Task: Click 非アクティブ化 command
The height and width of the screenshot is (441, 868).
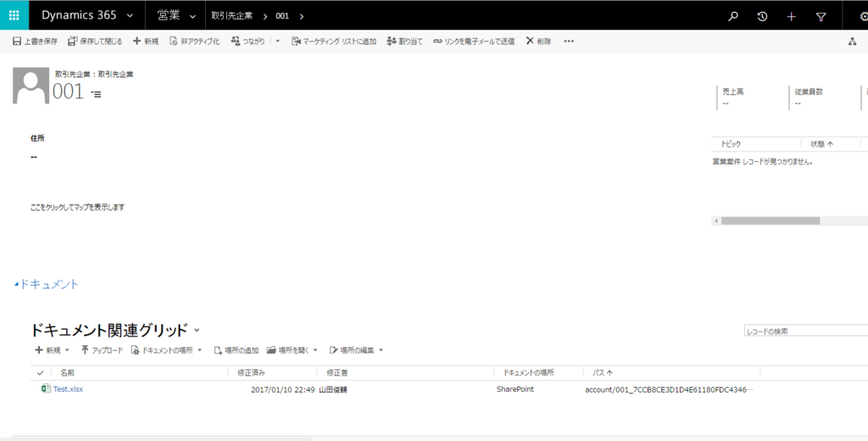Action: 194,42
